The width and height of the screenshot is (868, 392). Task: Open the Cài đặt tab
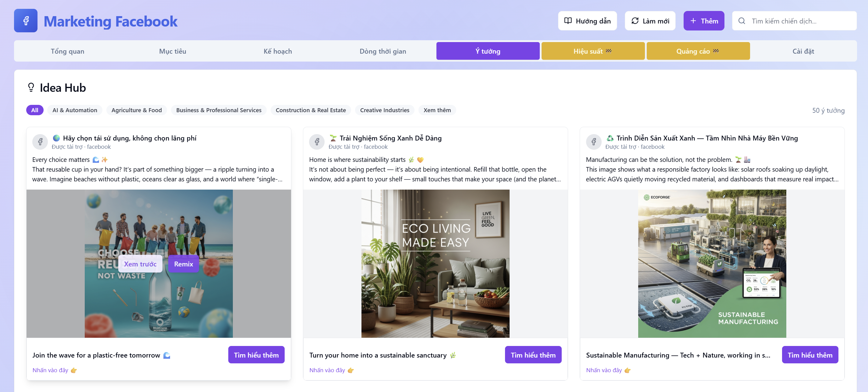pos(803,51)
